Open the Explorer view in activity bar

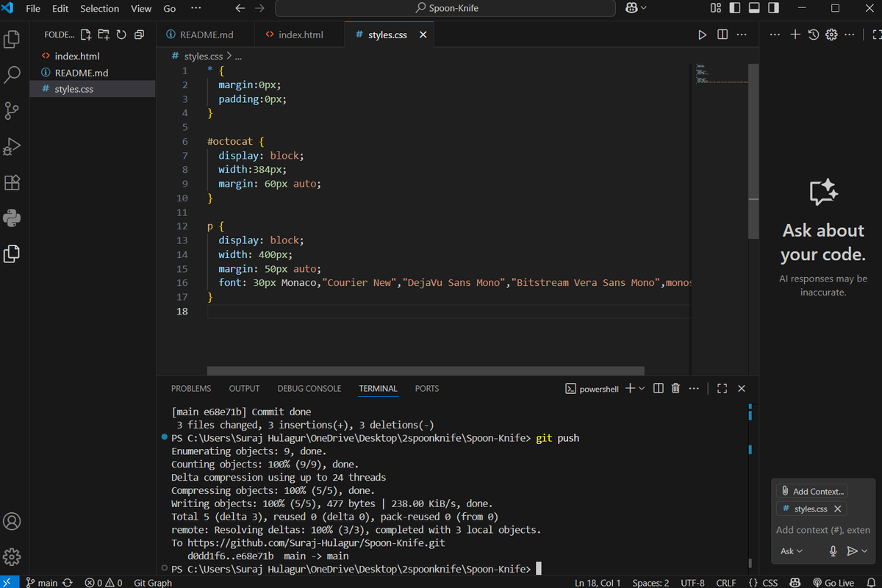(12, 39)
